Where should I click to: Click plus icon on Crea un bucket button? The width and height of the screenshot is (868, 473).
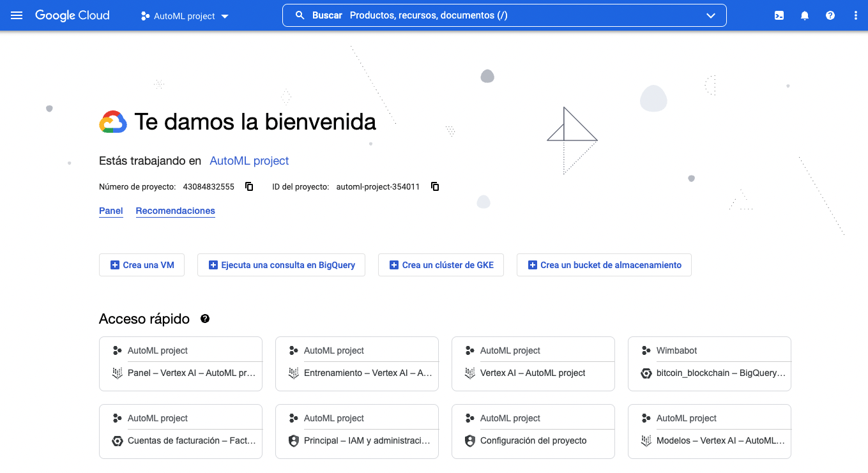533,265
